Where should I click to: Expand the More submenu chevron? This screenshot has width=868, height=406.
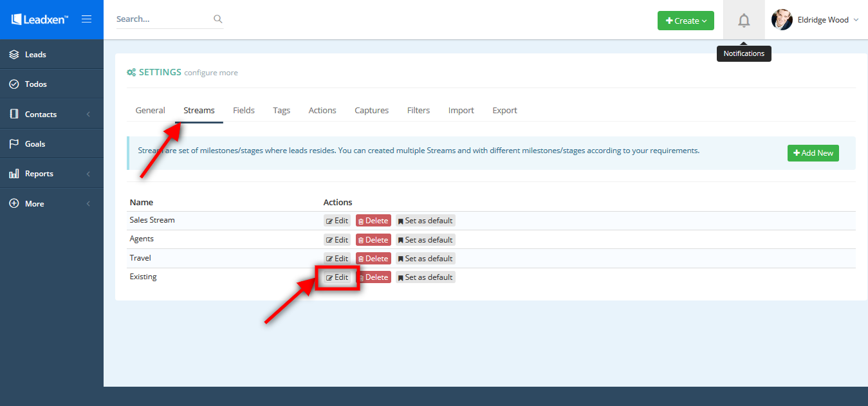point(88,204)
